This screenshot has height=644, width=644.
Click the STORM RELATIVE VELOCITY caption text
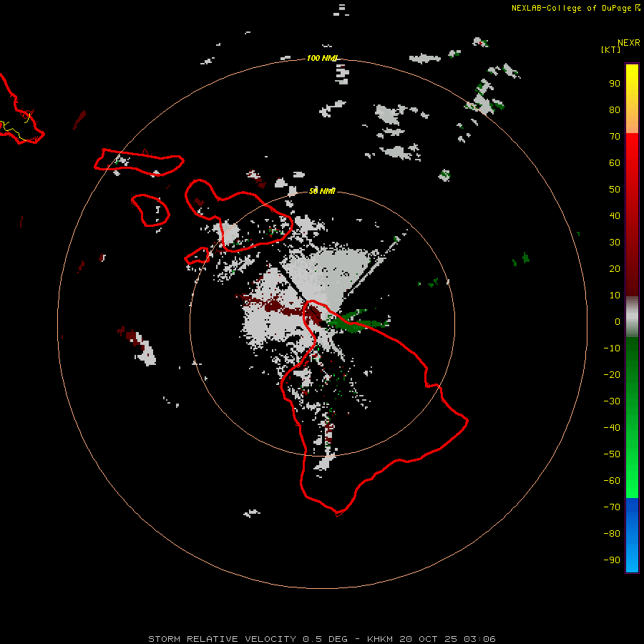(222, 639)
